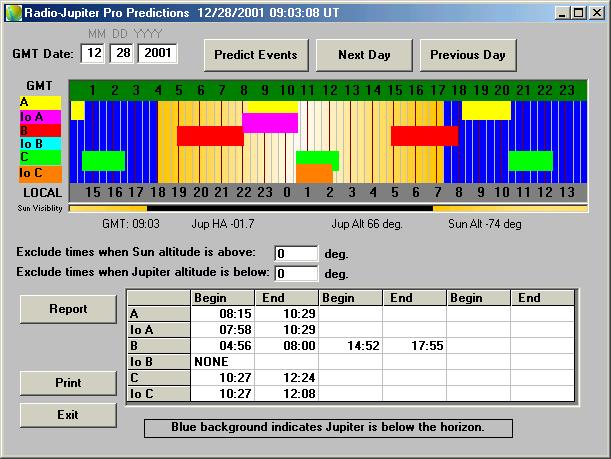The height and width of the screenshot is (459, 611).
Task: Click the A begin time 08:15 cell
Action: click(x=223, y=314)
